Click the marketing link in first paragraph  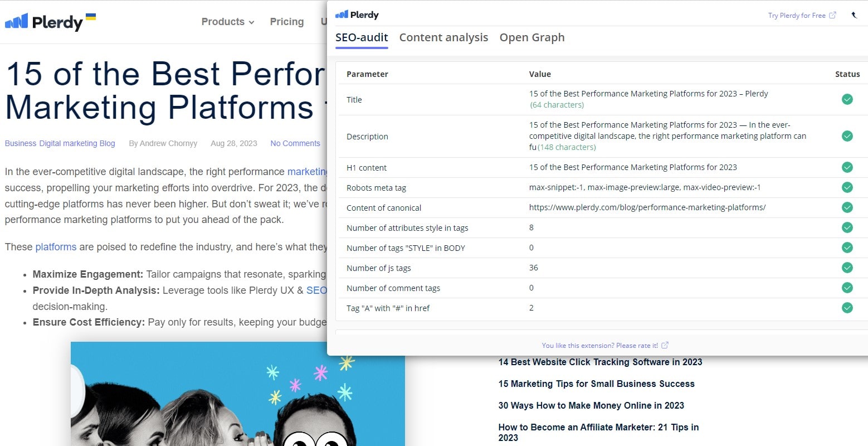pos(307,172)
